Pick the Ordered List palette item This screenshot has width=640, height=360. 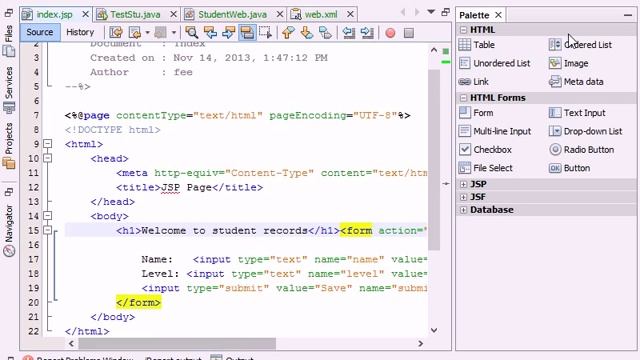tap(580, 45)
